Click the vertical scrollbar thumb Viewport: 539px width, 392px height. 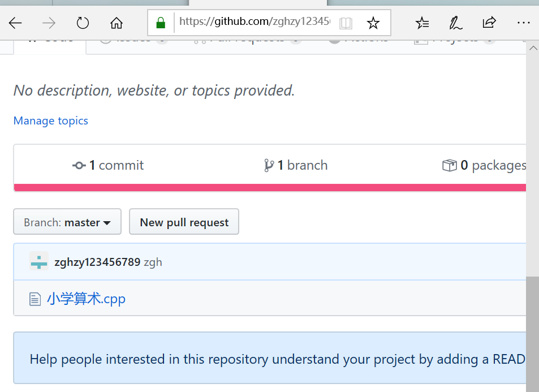click(x=532, y=334)
